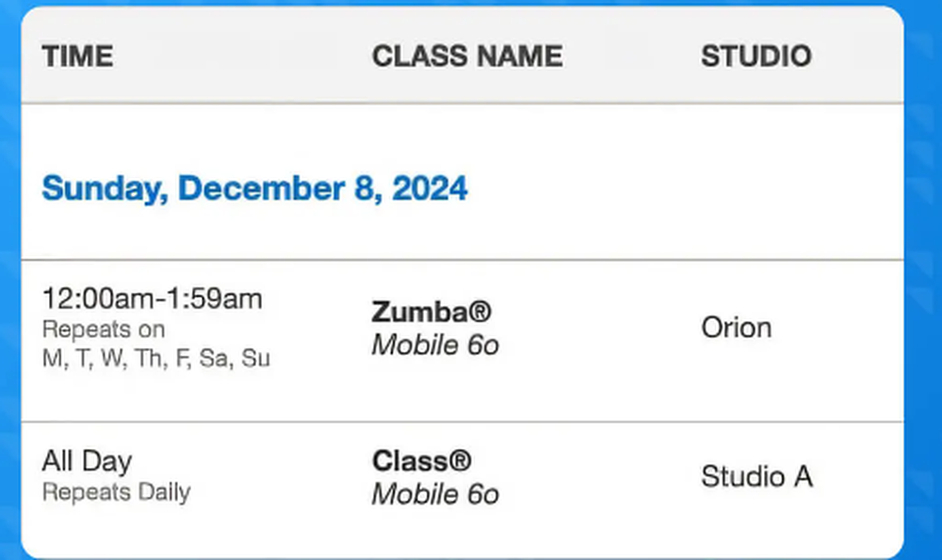
Task: Click the Sunday, December 8, 2024 heading
Action: (254, 188)
